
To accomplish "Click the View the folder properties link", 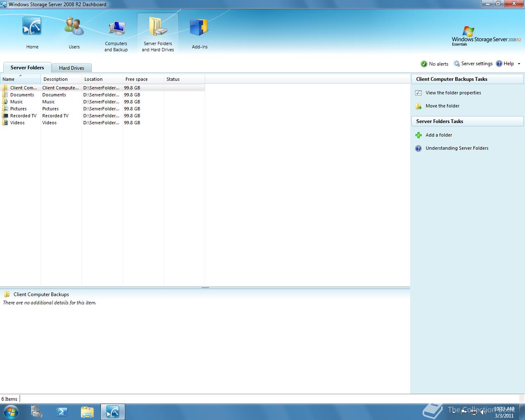I will coord(453,93).
